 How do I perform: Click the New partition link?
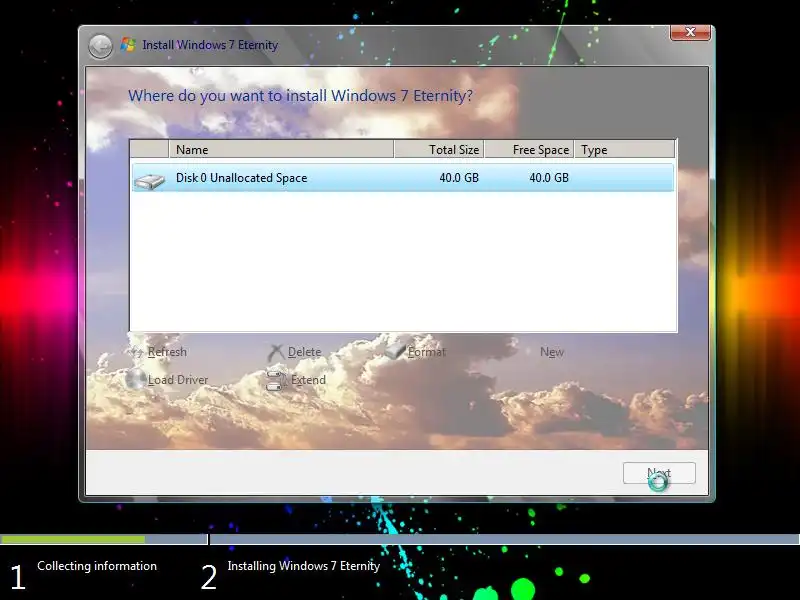point(552,352)
